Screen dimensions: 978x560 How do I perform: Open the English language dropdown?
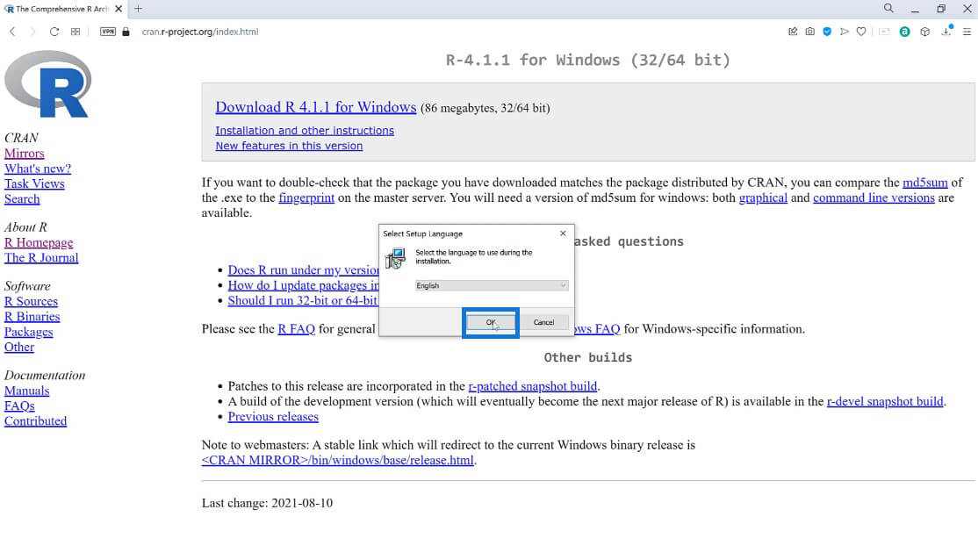point(492,285)
